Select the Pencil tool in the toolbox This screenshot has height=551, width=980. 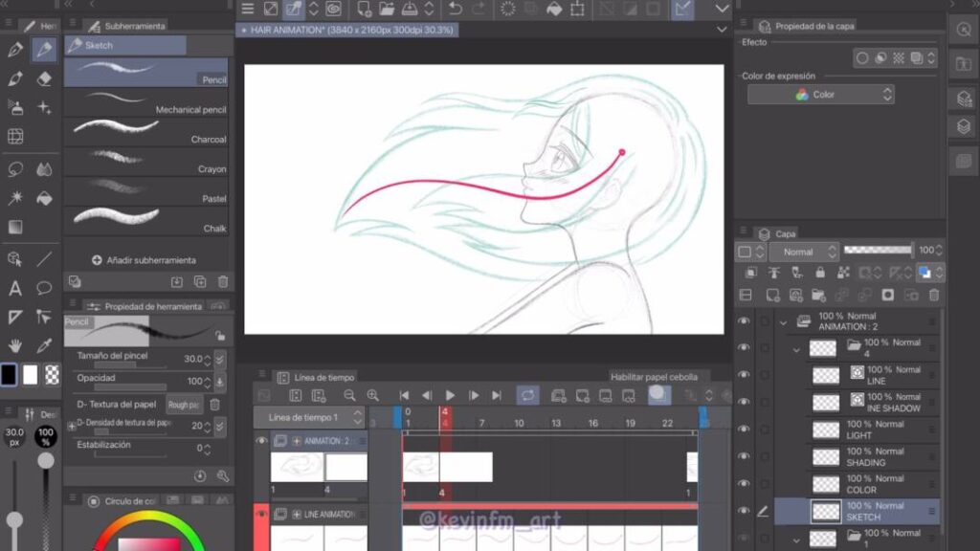click(44, 50)
